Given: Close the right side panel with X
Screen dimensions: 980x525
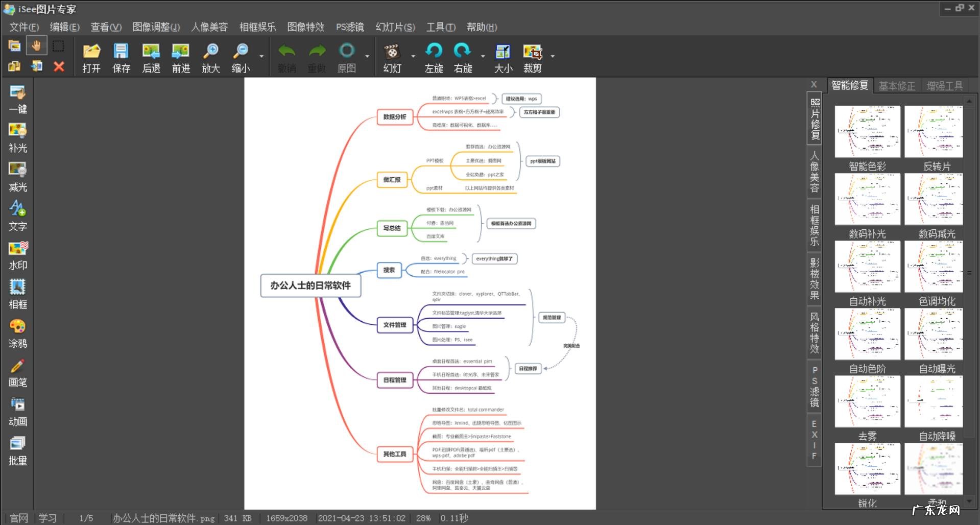Looking at the screenshot, I should point(814,85).
